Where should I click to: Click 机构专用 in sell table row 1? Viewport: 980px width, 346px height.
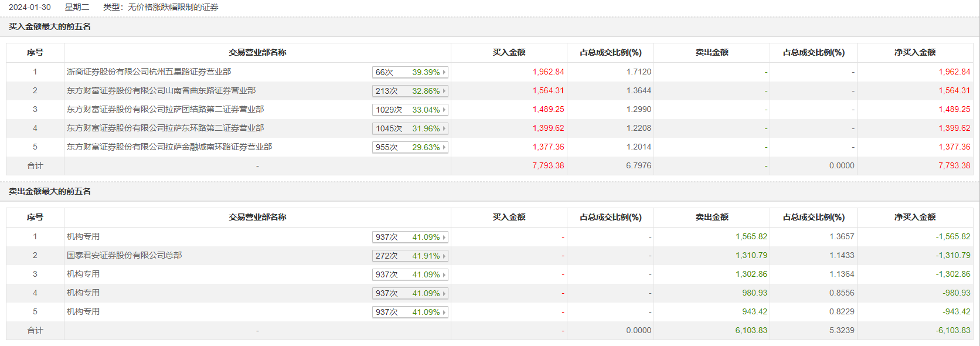(x=83, y=236)
